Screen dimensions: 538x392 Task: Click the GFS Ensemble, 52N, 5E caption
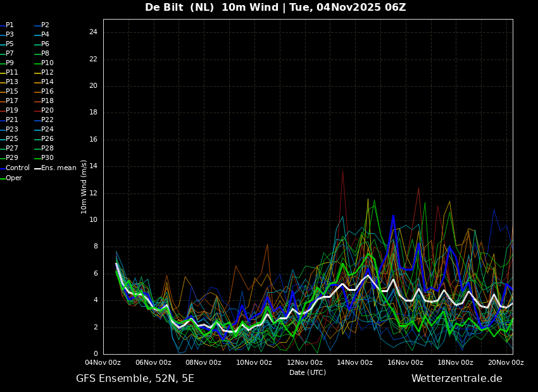coord(135,379)
